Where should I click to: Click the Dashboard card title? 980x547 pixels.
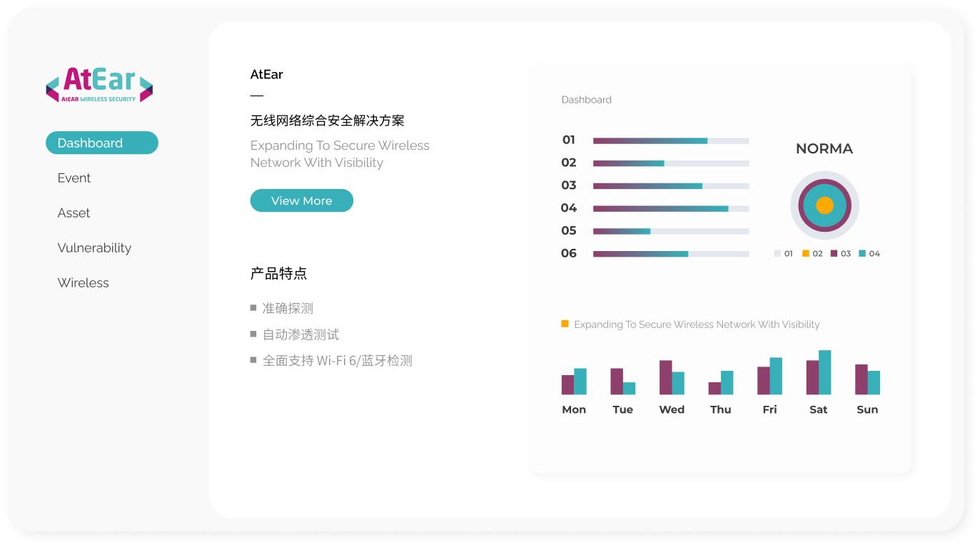pyautogui.click(x=587, y=100)
